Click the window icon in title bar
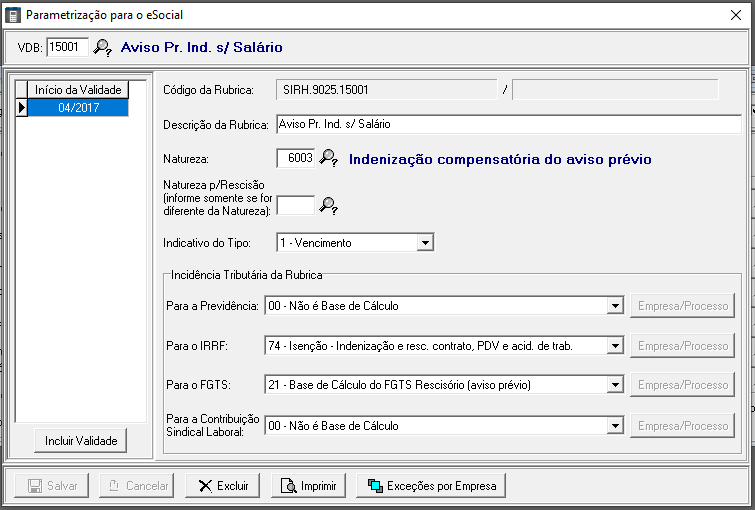The height and width of the screenshot is (510, 755). [x=12, y=15]
